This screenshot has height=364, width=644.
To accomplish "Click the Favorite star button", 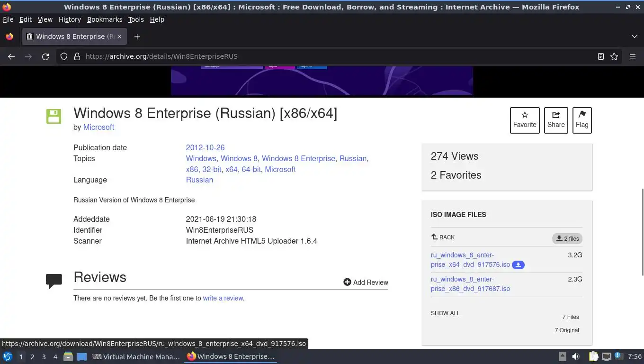I will click(x=525, y=120).
